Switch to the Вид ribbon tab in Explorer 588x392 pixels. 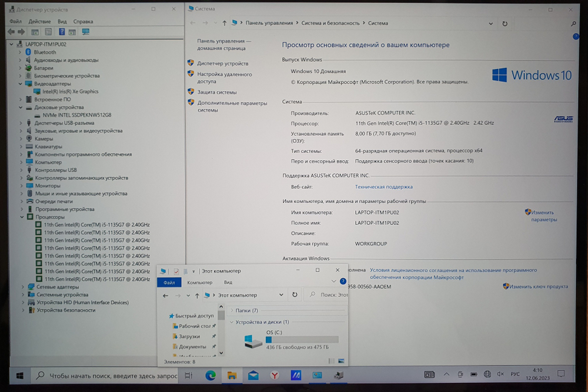coord(228,283)
